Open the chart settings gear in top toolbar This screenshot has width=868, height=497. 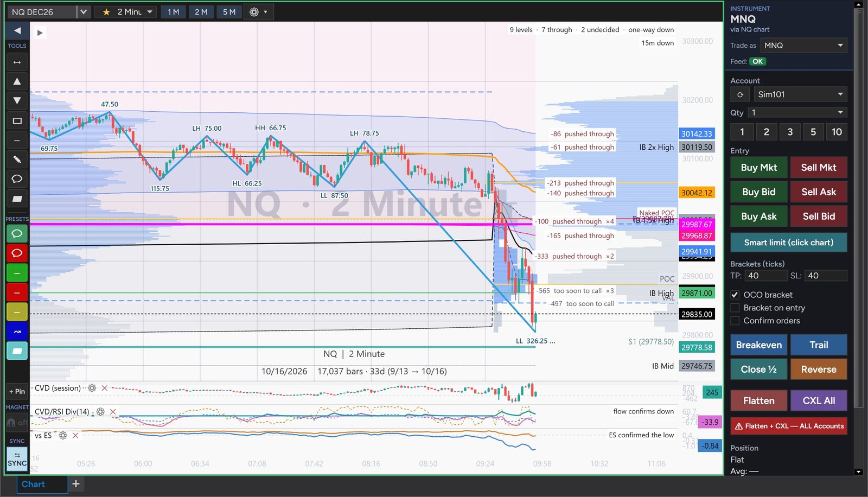tap(254, 12)
